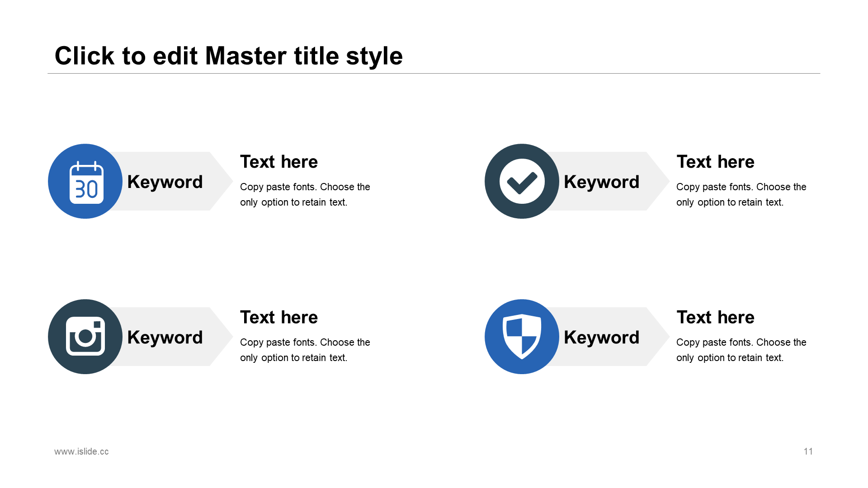
Task: Click the description paragraph next to calendar Keyword
Action: click(305, 195)
